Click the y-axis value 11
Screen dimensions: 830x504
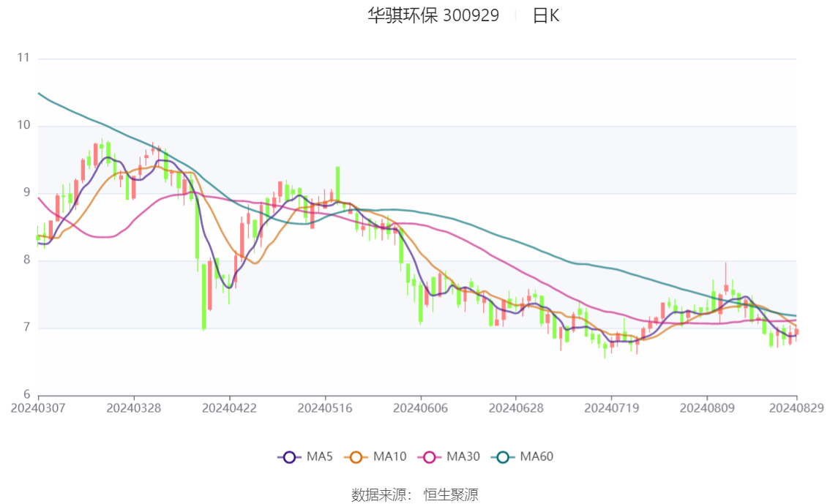(23, 58)
